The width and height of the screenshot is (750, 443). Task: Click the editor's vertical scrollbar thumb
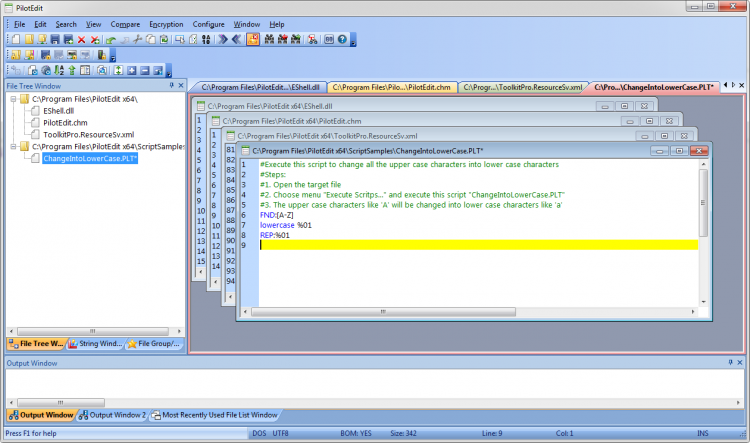click(703, 202)
